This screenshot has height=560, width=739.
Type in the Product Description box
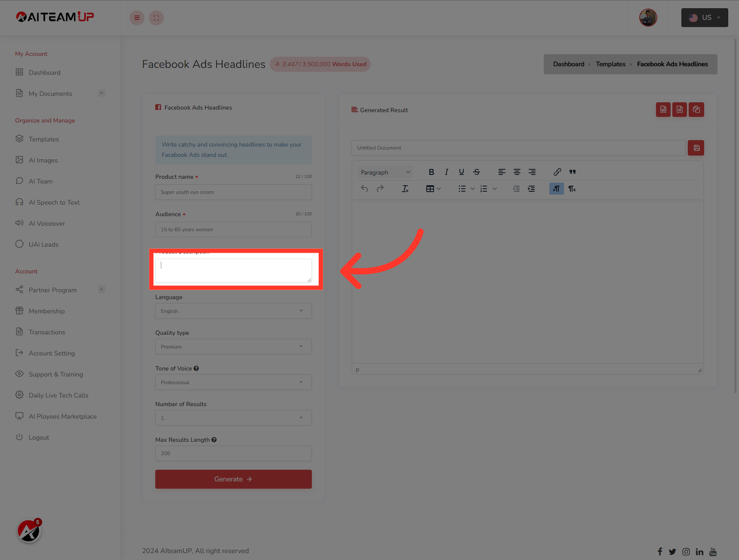pyautogui.click(x=233, y=270)
